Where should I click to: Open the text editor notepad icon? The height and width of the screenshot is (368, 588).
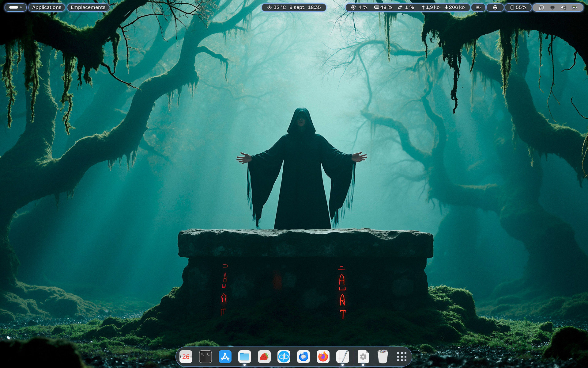coord(343,357)
